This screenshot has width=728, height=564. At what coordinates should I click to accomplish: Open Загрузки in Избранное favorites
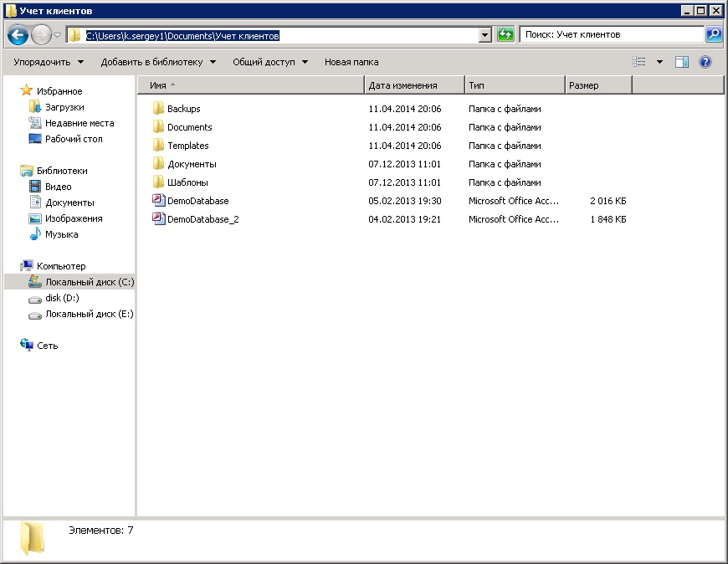pyautogui.click(x=64, y=107)
